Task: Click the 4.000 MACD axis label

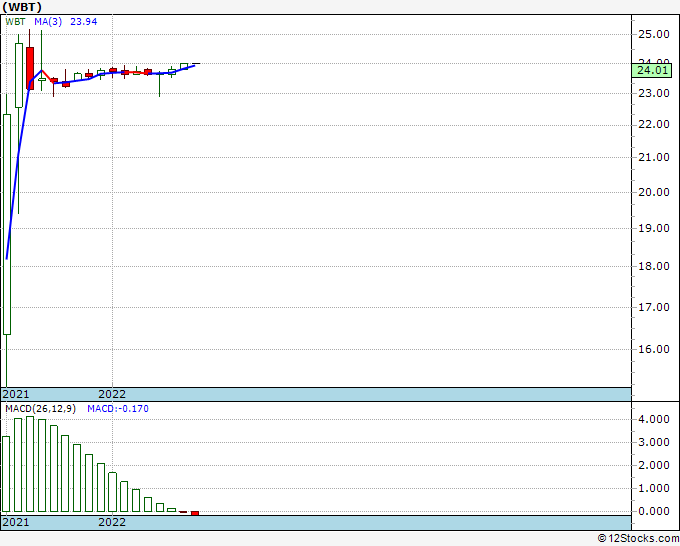Action: 654,419
